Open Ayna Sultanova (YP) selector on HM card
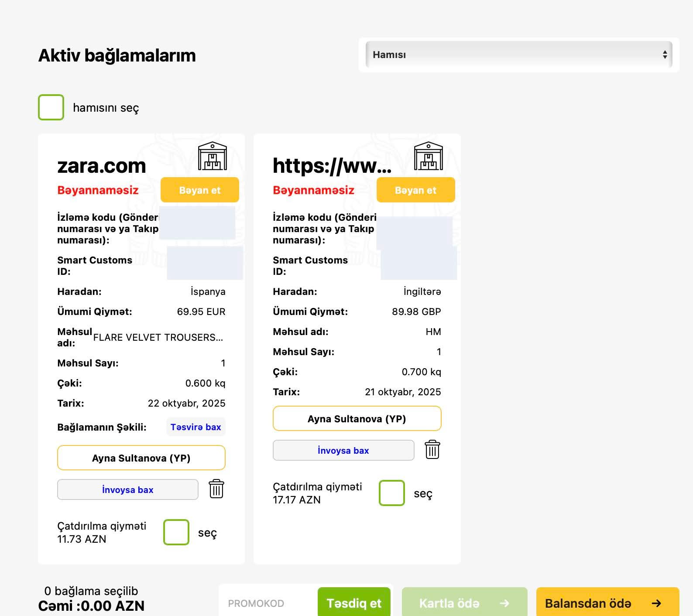693x616 pixels. coord(357,419)
